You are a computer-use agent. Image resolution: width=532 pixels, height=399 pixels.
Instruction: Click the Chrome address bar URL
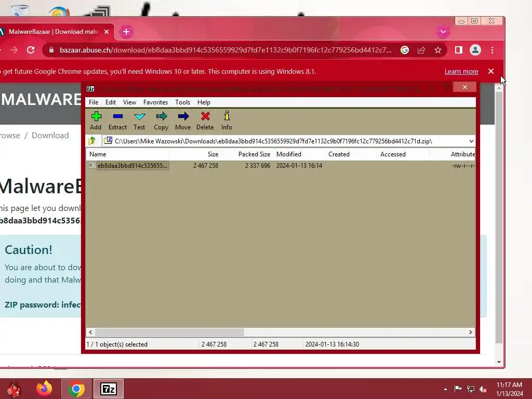225,50
